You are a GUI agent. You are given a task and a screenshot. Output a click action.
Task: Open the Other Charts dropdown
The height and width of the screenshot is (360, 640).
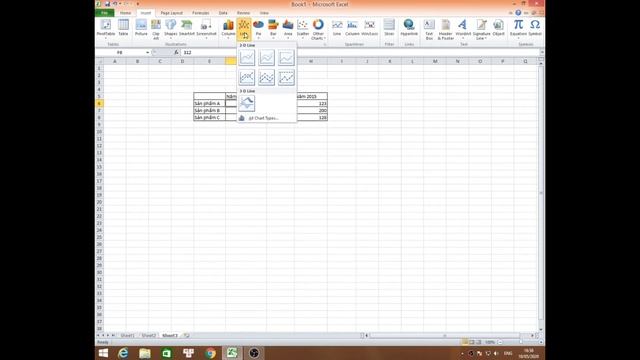pyautogui.click(x=318, y=29)
